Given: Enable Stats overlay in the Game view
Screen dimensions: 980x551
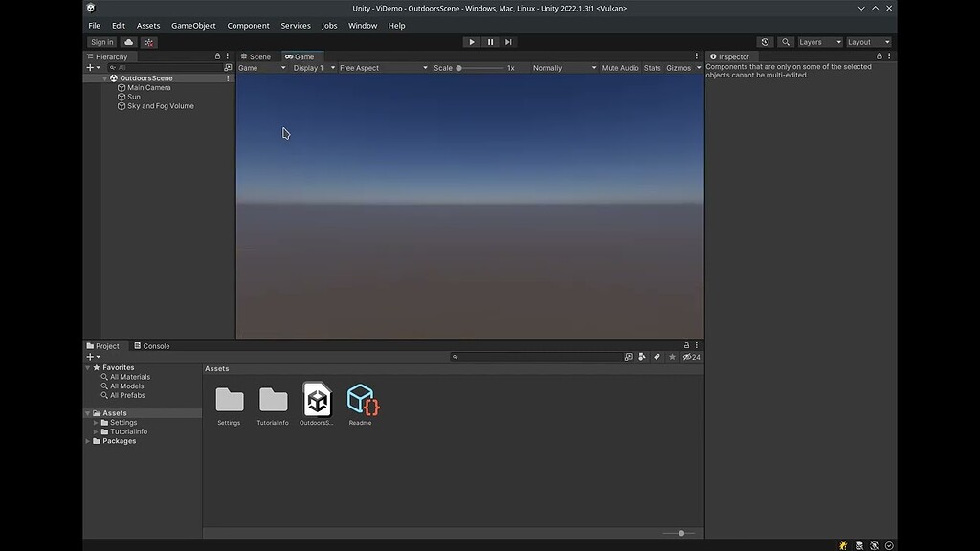Looking at the screenshot, I should tap(652, 67).
